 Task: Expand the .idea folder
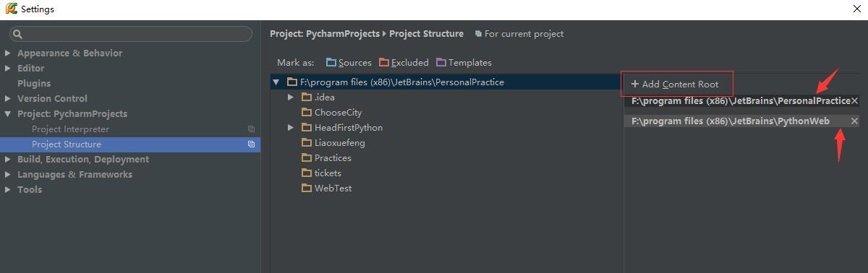pyautogui.click(x=290, y=97)
